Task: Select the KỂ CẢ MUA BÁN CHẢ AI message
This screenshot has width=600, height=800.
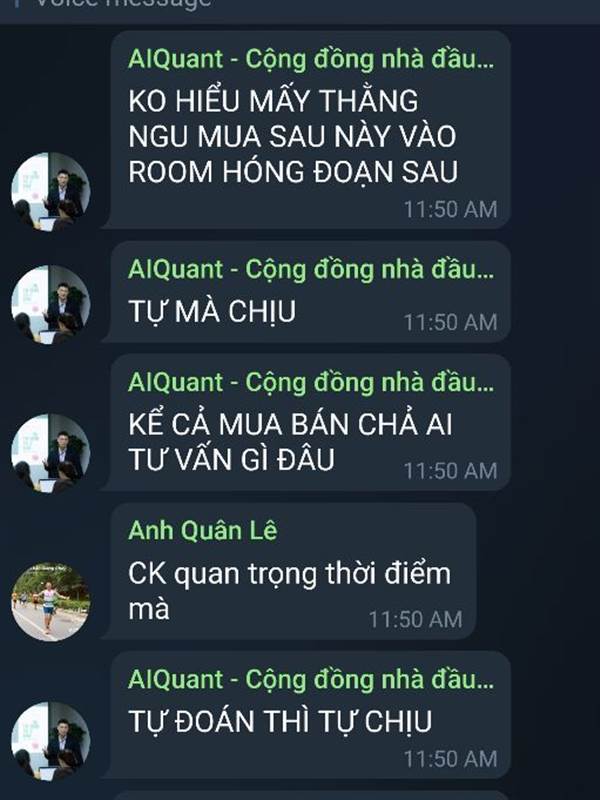Action: pos(310,422)
